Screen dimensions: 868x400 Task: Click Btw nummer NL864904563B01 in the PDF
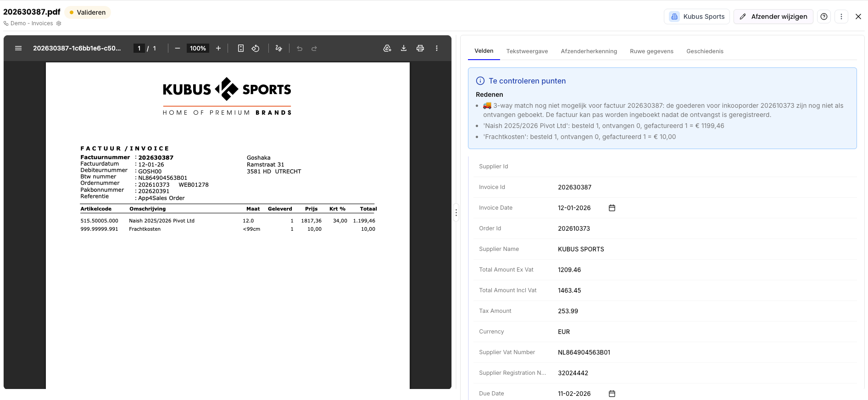pos(162,178)
